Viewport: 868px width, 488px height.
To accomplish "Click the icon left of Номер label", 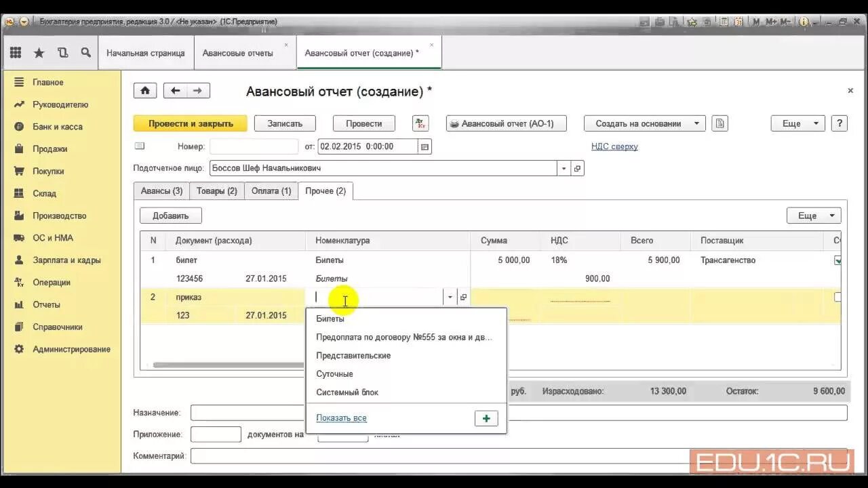I will click(x=140, y=146).
